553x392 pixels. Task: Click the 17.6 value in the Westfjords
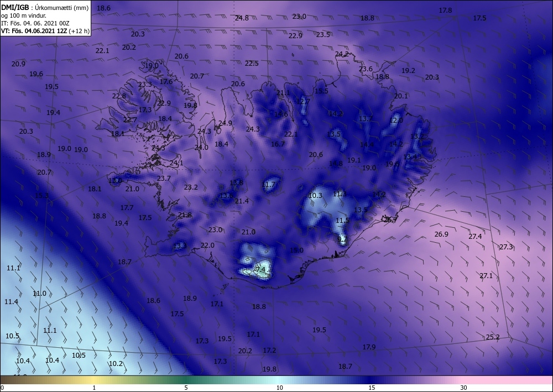pos(166,81)
